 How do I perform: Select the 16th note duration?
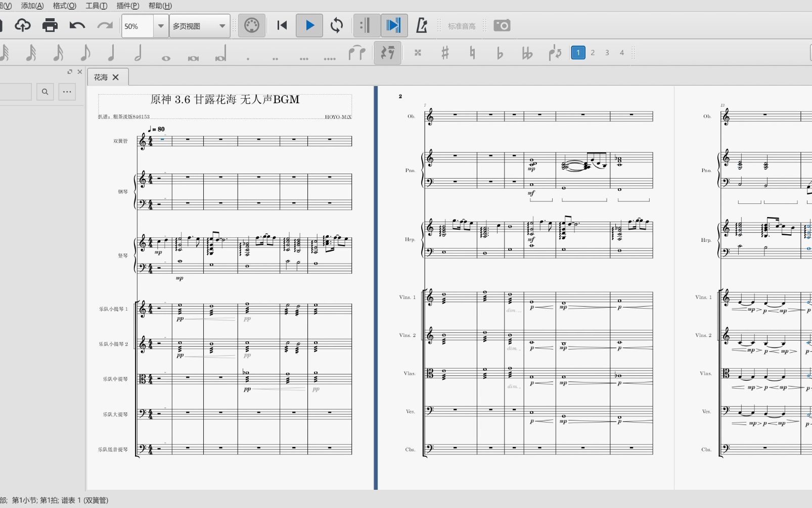[x=58, y=53]
